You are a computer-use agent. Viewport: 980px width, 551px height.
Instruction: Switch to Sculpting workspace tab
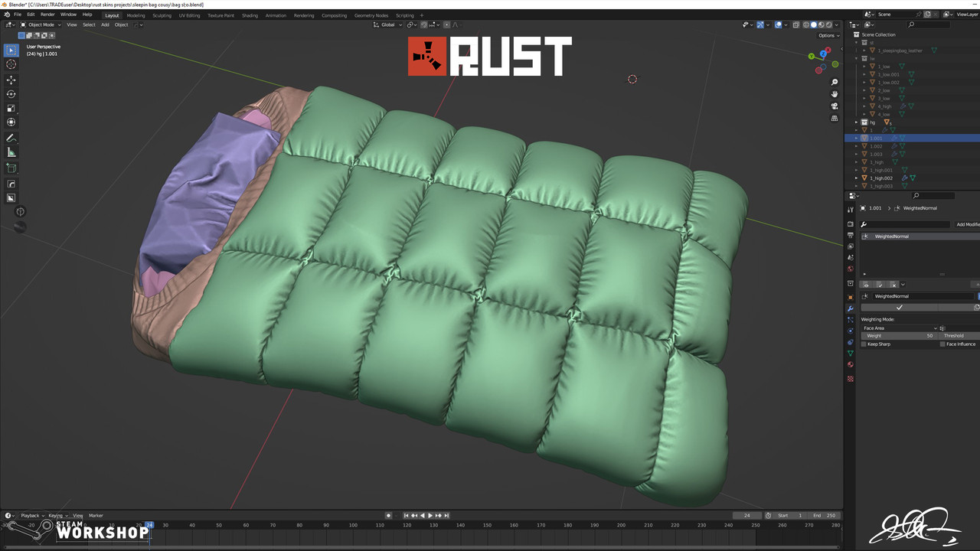(x=162, y=15)
